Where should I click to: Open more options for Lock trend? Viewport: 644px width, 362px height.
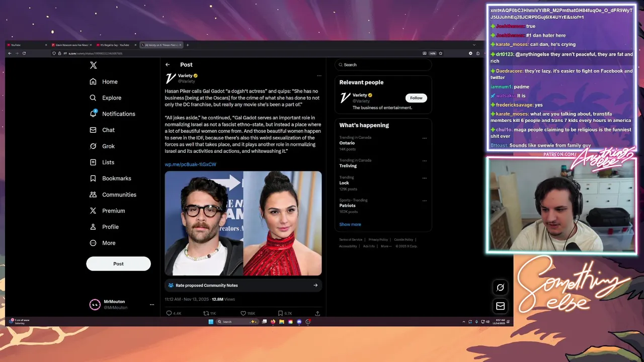point(424,178)
